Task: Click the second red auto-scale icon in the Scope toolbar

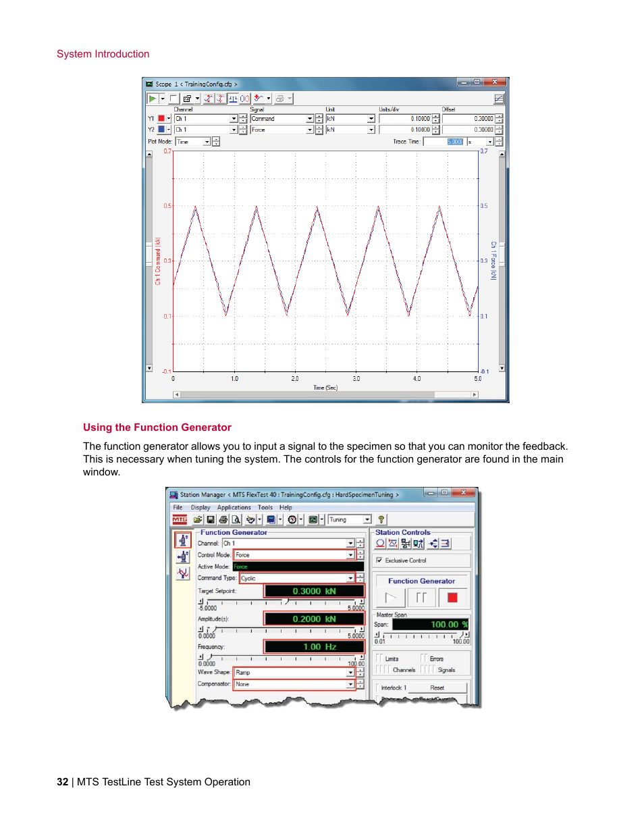Action: [221, 99]
